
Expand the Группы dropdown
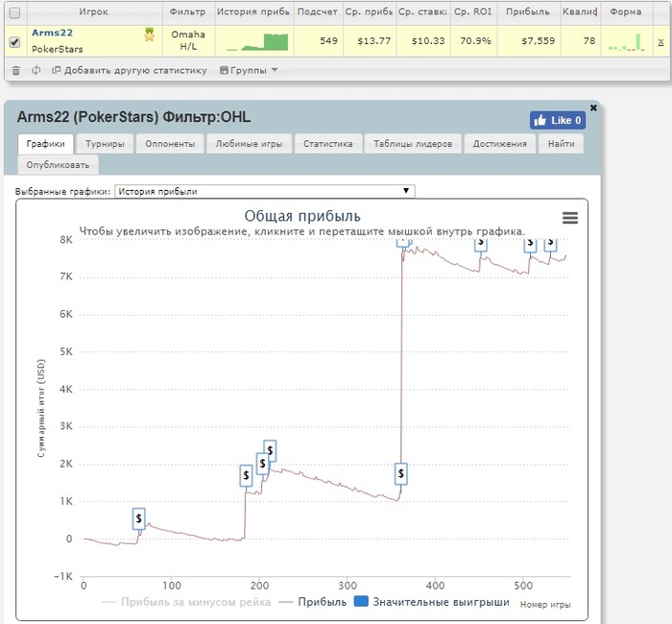249,70
